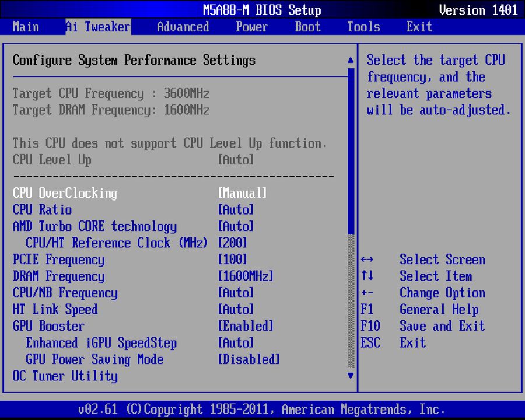Toggle GPU Power Saving Mode [Disabled] value
Viewport: 525px width, 420px height.
coord(249,360)
